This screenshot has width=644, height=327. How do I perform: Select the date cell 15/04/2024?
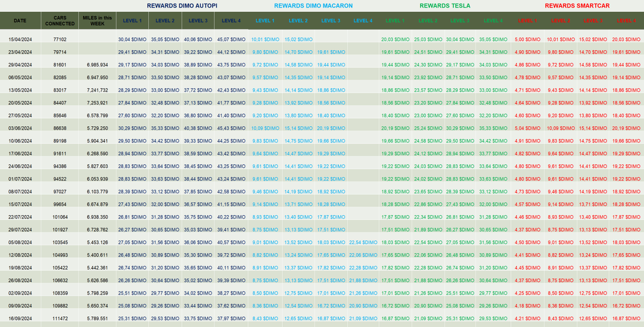coord(20,40)
